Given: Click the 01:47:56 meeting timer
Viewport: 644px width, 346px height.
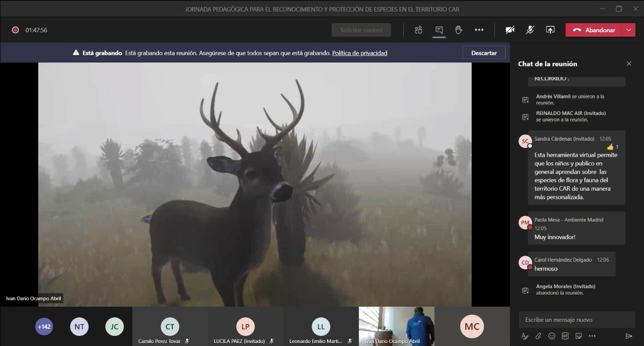Looking at the screenshot, I should 36,30.
